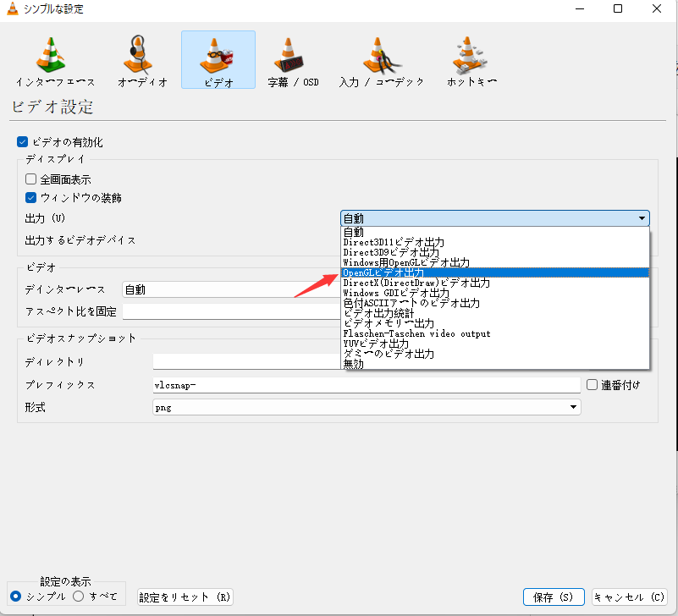Disable the ウィンドウの装飾 checkbox

[x=31, y=198]
